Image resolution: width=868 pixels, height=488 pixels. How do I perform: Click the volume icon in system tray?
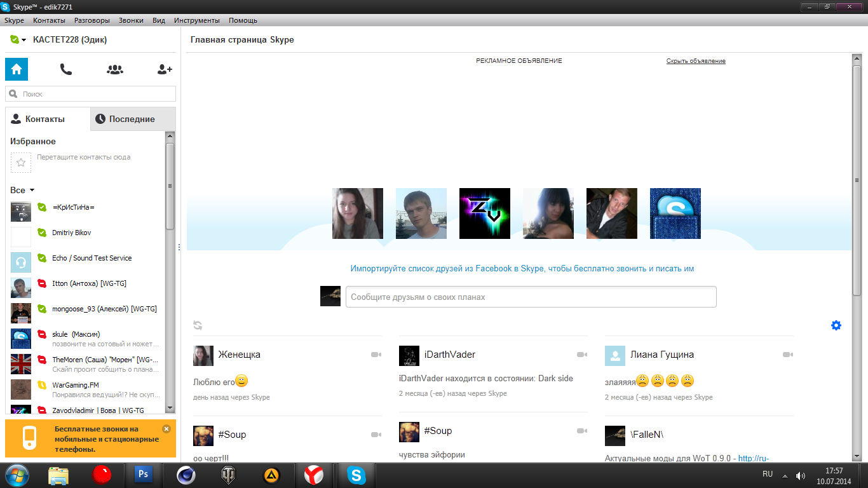pyautogui.click(x=801, y=475)
